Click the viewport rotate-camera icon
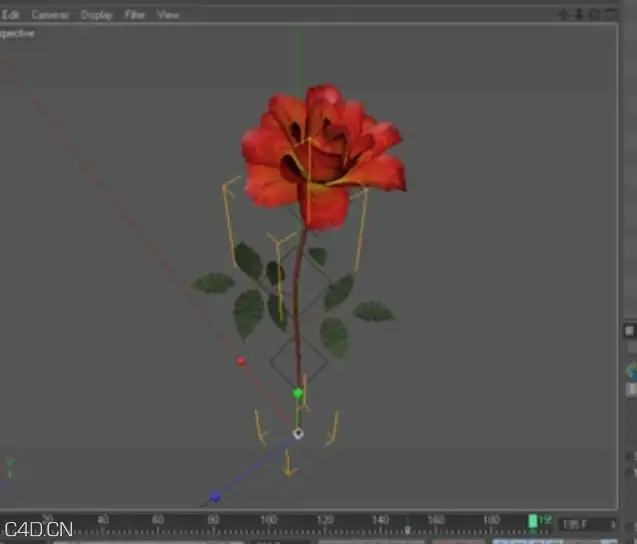The image size is (637, 544). 594,15
